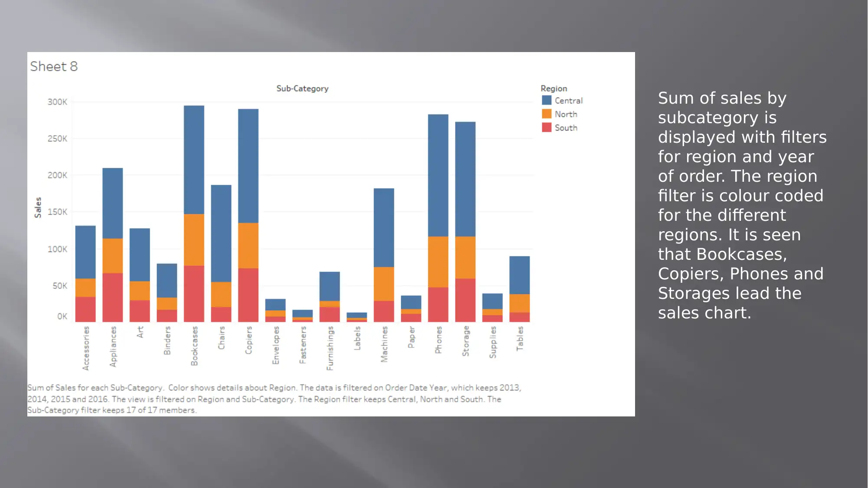Click the 100K axis tick label

pos(57,249)
